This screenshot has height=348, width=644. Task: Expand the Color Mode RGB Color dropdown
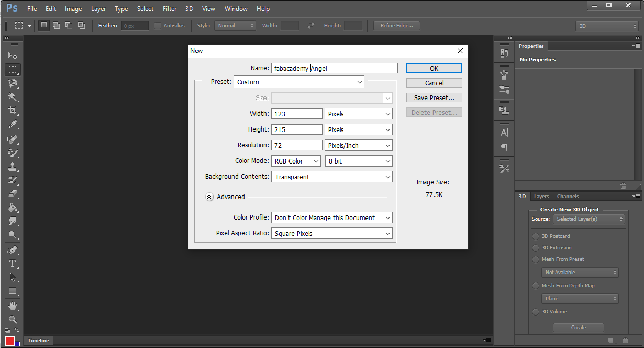tap(296, 161)
